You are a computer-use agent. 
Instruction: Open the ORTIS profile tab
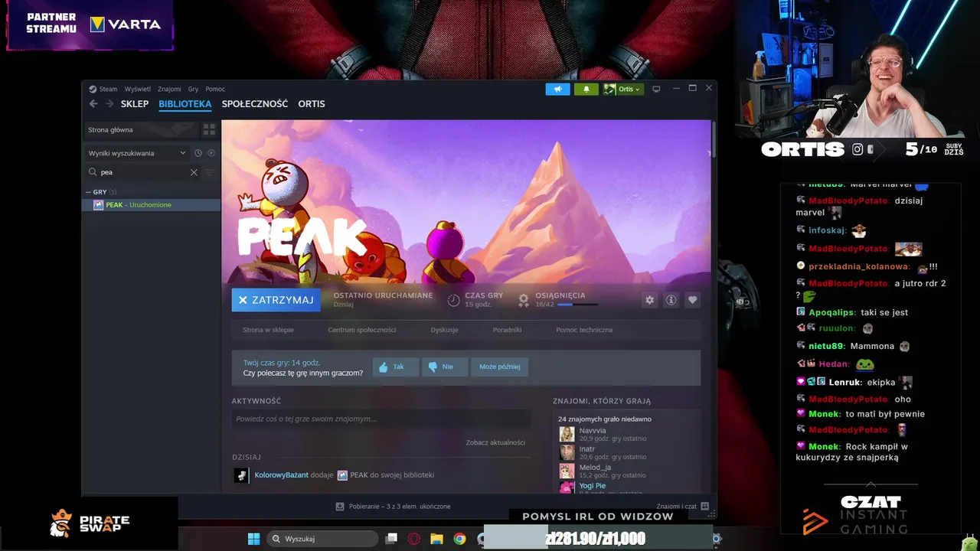(x=312, y=104)
